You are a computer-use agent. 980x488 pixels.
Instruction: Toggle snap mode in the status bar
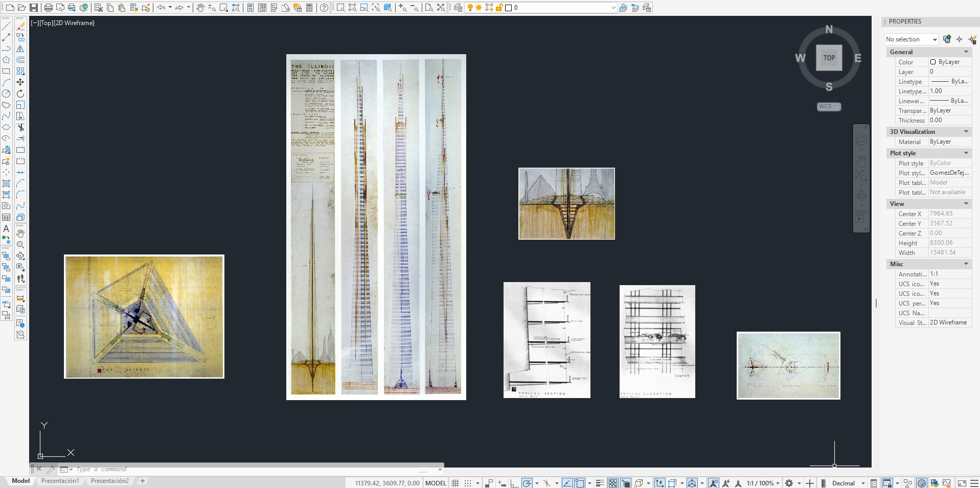click(468, 483)
